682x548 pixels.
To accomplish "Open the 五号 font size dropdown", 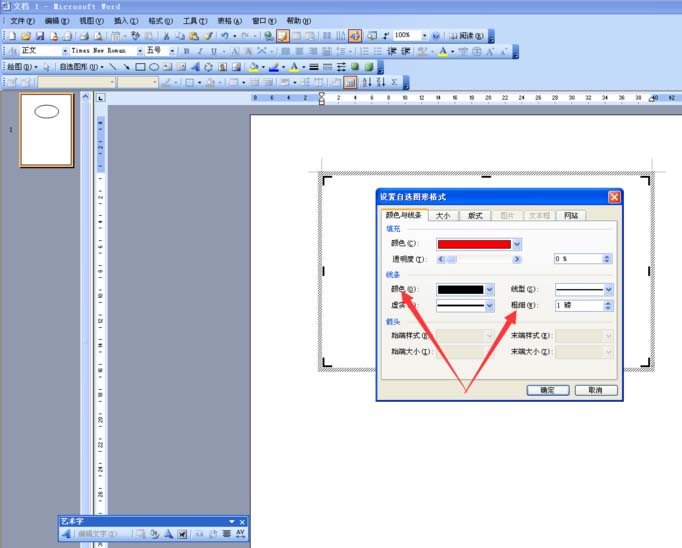I will click(x=172, y=51).
